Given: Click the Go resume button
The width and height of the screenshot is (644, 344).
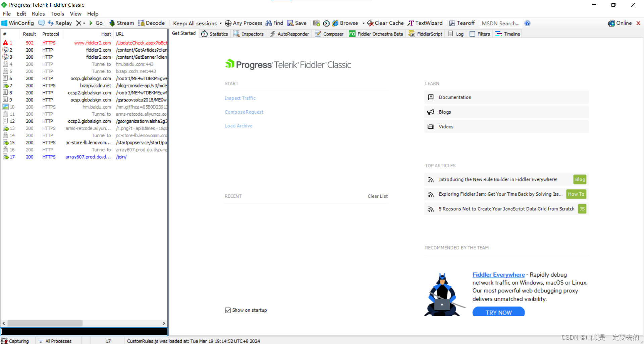Looking at the screenshot, I should (96, 23).
